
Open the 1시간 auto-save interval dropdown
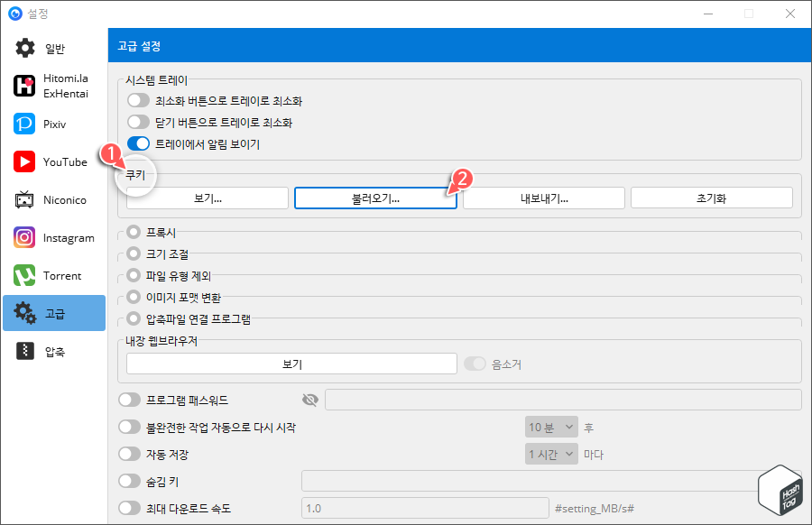click(551, 454)
